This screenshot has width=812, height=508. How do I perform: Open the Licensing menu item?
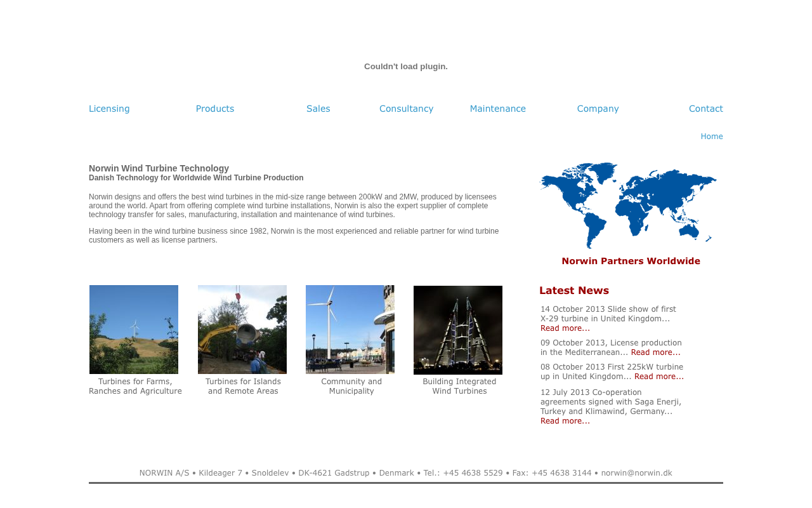pyautogui.click(x=109, y=109)
